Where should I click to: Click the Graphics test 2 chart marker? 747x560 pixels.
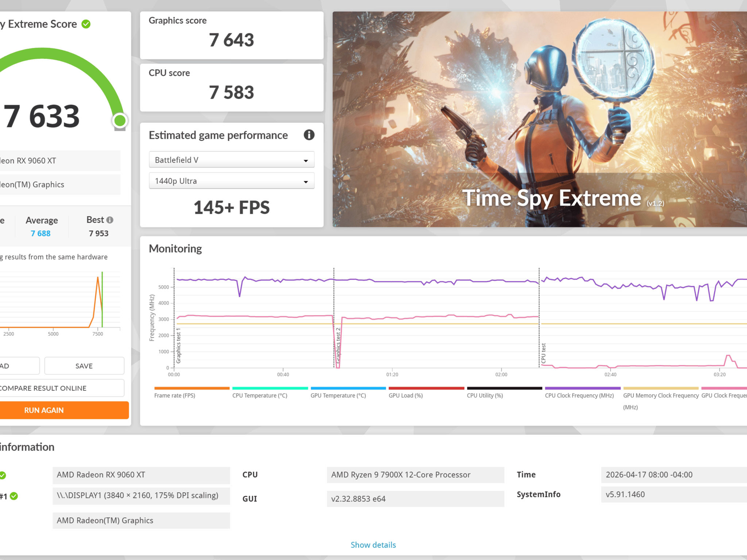pyautogui.click(x=338, y=346)
